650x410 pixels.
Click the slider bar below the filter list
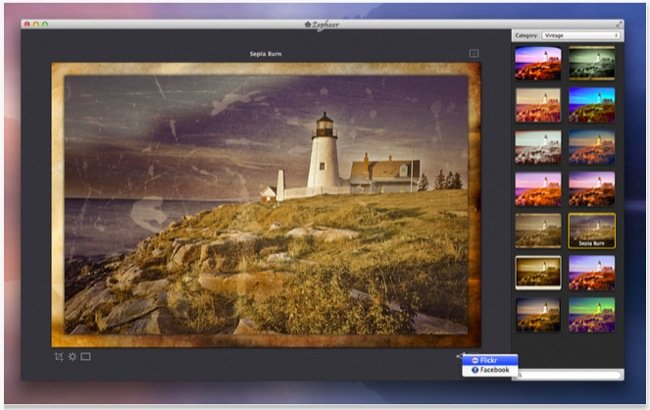click(x=568, y=375)
